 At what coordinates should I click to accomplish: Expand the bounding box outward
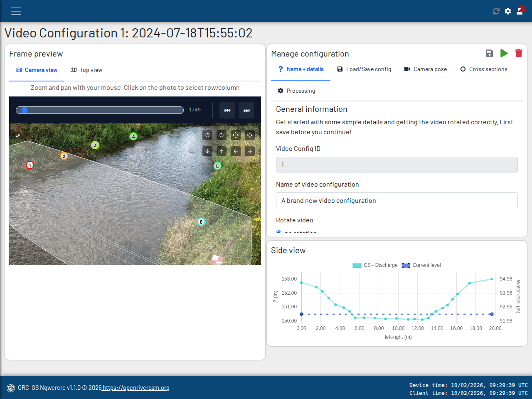coord(236,135)
